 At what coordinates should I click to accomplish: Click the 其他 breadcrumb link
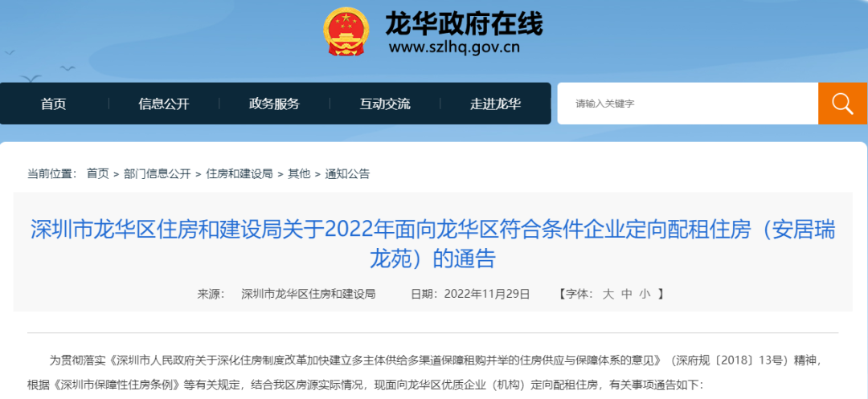point(299,174)
